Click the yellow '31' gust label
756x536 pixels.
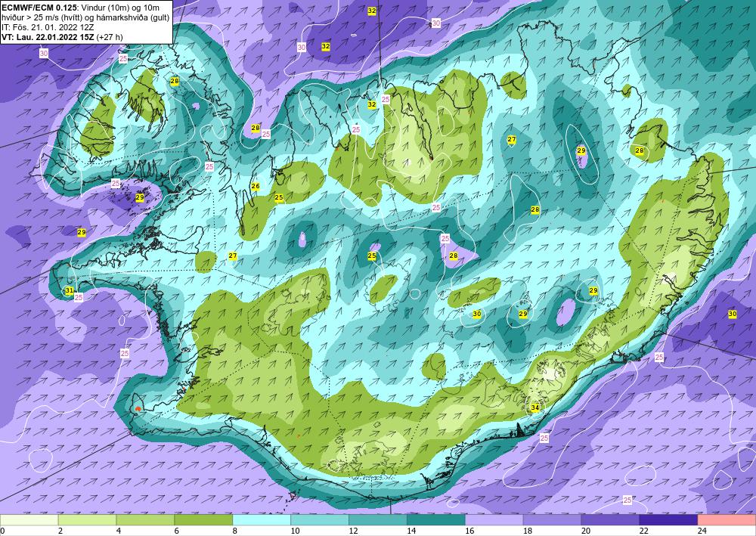[x=69, y=290]
